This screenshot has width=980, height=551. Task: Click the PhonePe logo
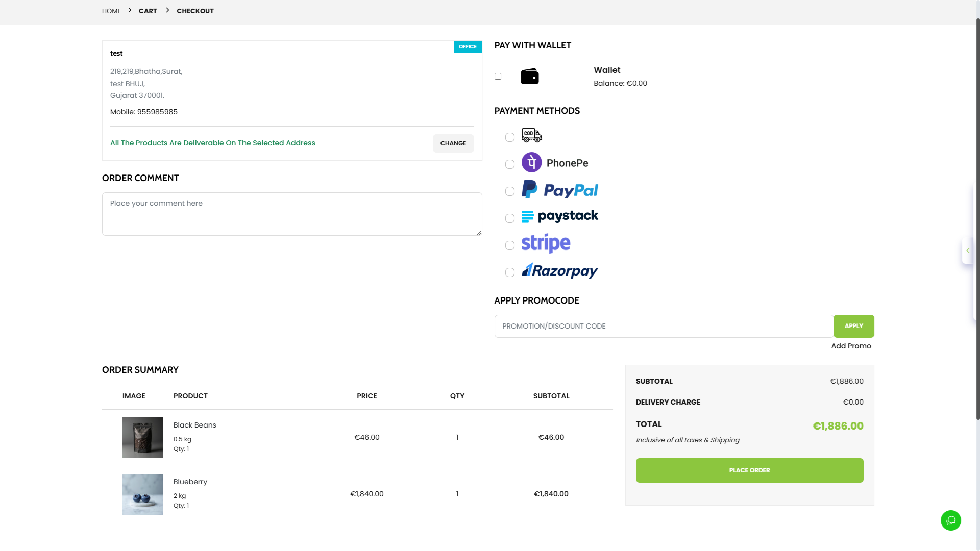[x=554, y=162]
